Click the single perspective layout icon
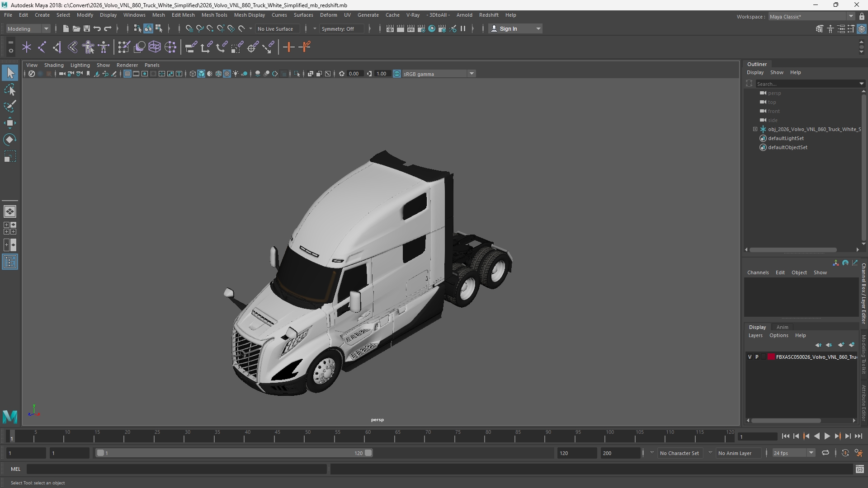Screen dimensions: 868x488 [x=10, y=211]
